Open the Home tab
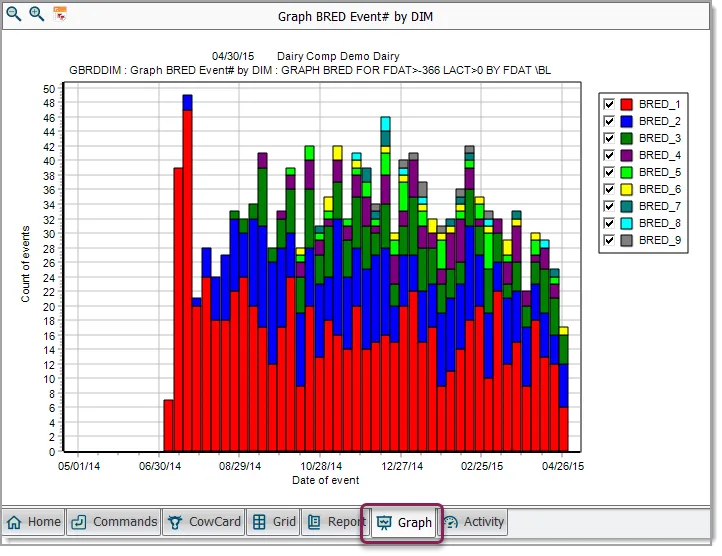The height and width of the screenshot is (556, 722). point(34,522)
